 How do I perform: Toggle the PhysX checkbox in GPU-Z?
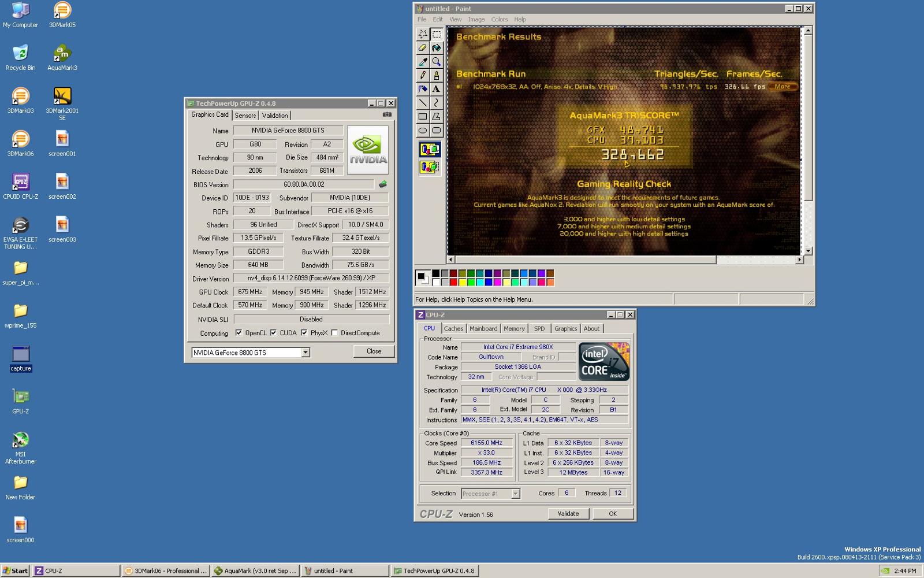click(304, 333)
